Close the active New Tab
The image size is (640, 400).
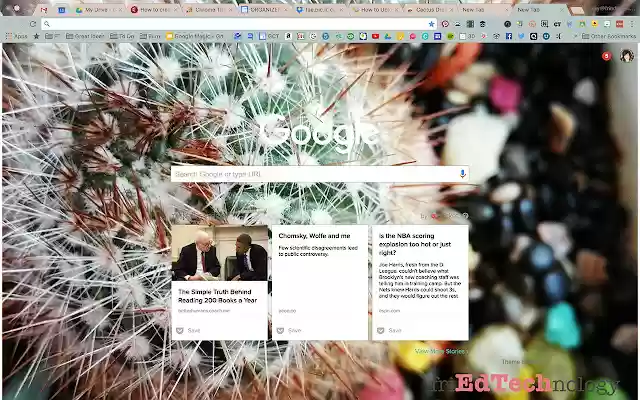(x=562, y=9)
